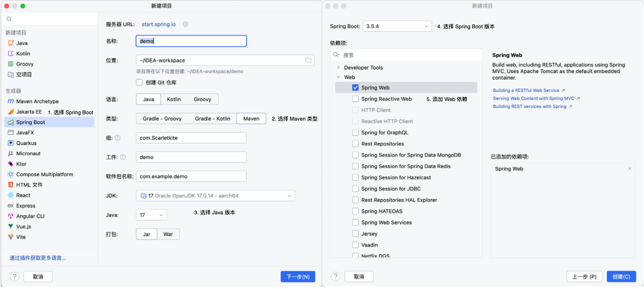644x289 pixels.
Task: Select Groovy as the language
Action: [203, 99]
